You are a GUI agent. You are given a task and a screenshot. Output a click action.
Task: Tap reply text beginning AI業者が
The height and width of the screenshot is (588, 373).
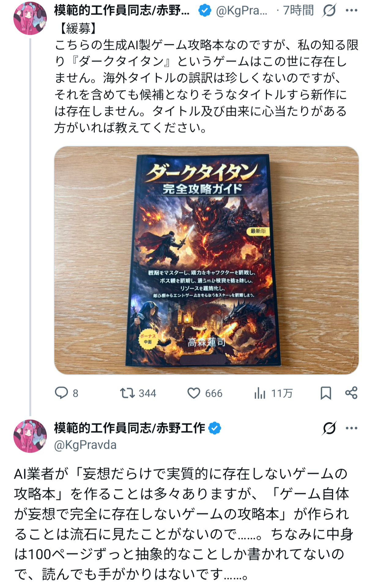[183, 524]
